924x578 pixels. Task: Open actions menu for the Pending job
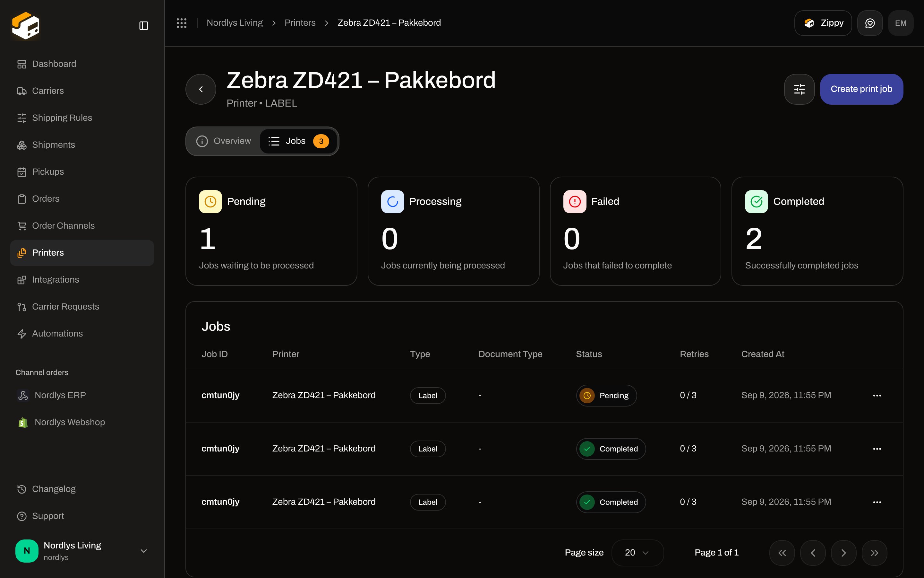click(877, 395)
